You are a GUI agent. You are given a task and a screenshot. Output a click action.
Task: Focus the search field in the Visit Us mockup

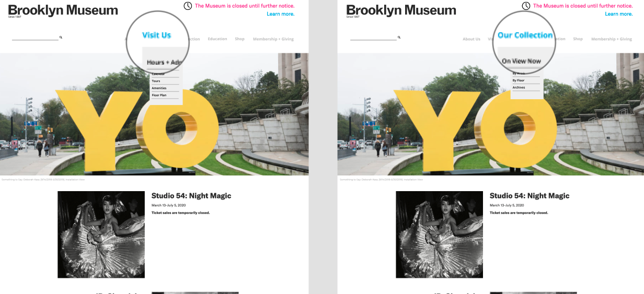coord(35,38)
